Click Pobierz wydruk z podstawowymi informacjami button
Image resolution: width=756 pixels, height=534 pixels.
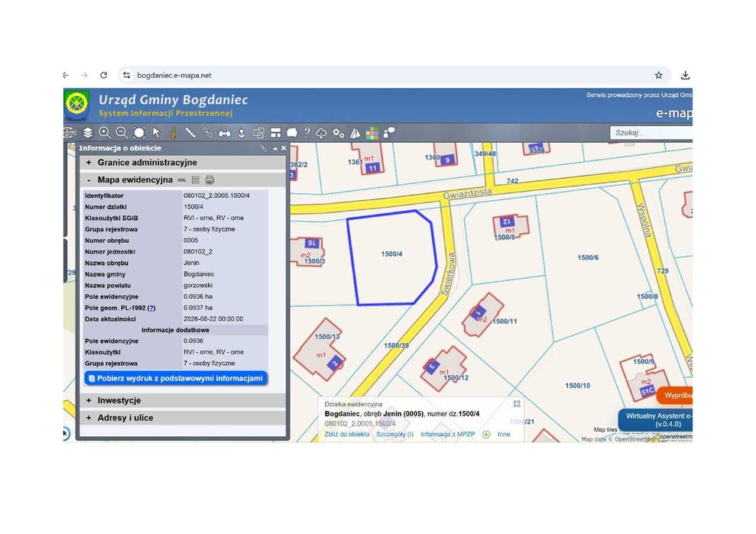point(176,378)
